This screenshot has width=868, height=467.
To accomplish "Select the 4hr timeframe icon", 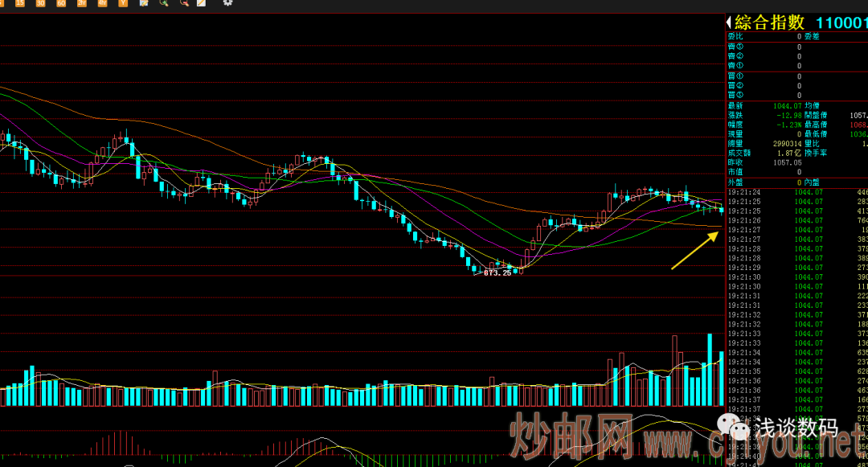I will [x=102, y=3].
